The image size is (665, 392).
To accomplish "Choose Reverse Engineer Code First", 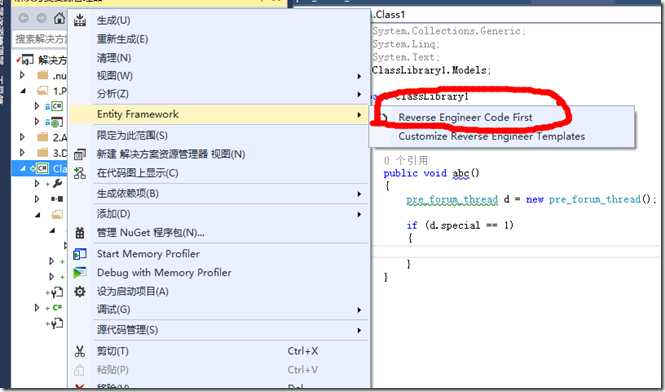I will (x=502, y=118).
